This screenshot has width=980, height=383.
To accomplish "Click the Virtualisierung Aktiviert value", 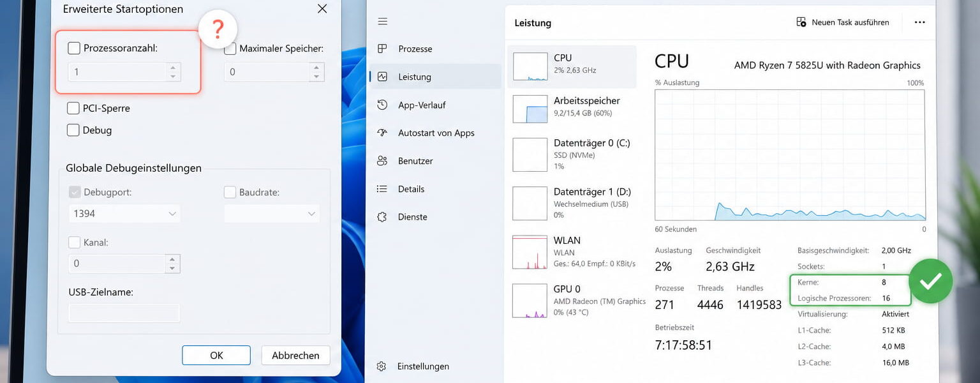I will coord(895,314).
